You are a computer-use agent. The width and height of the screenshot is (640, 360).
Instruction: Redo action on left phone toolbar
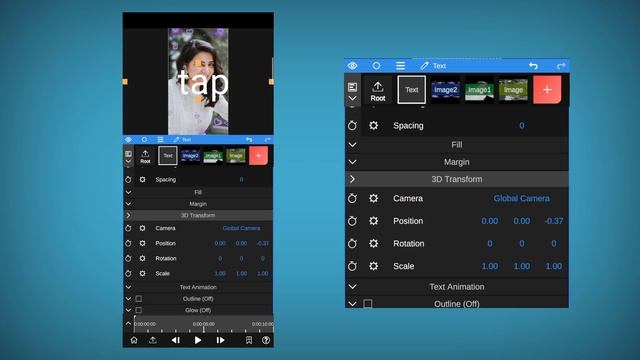click(x=268, y=140)
